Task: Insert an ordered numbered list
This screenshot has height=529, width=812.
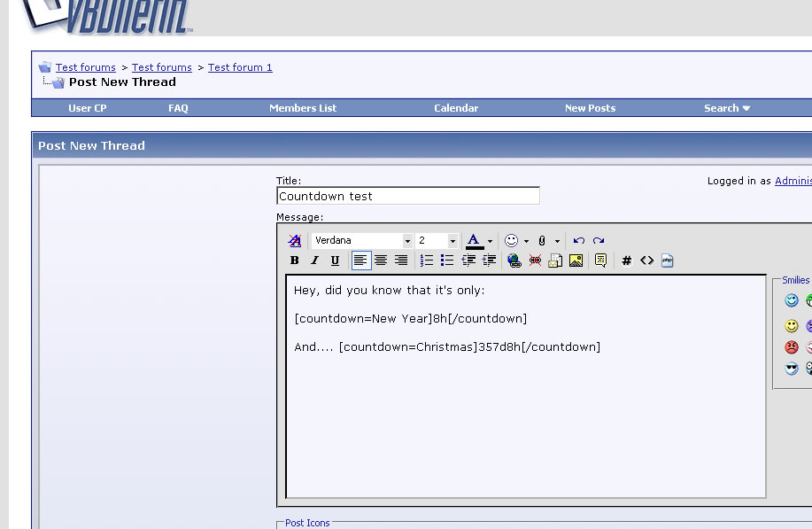Action: [427, 261]
